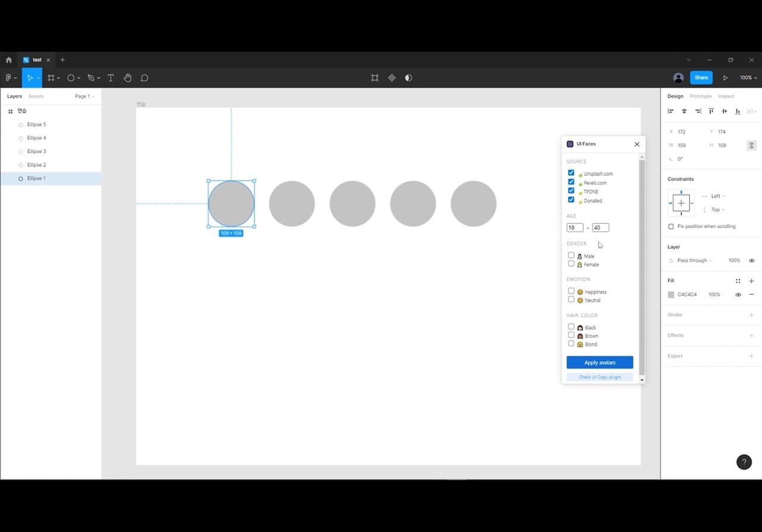Switch to the Assets tab
The image size is (762, 532).
point(36,96)
